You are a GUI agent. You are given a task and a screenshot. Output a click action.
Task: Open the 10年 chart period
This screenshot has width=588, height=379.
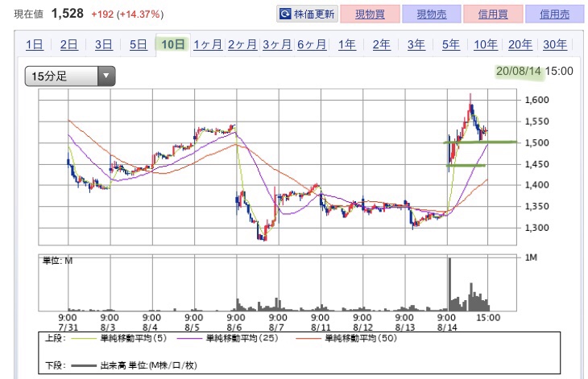[486, 44]
